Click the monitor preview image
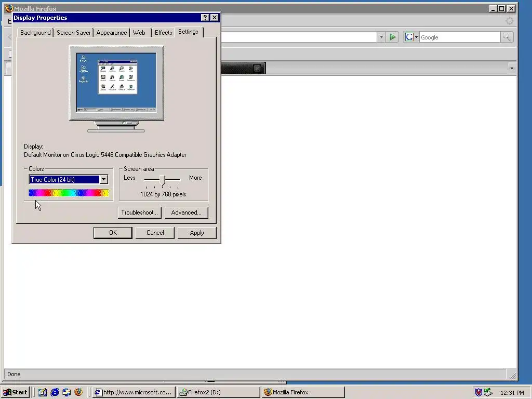Image resolution: width=532 pixels, height=399 pixels. click(x=116, y=88)
